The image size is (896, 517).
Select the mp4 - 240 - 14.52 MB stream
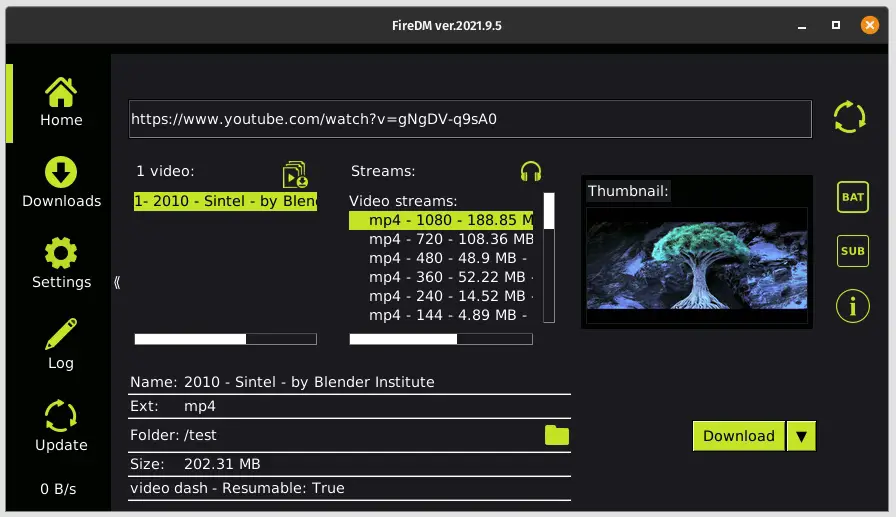[441, 296]
